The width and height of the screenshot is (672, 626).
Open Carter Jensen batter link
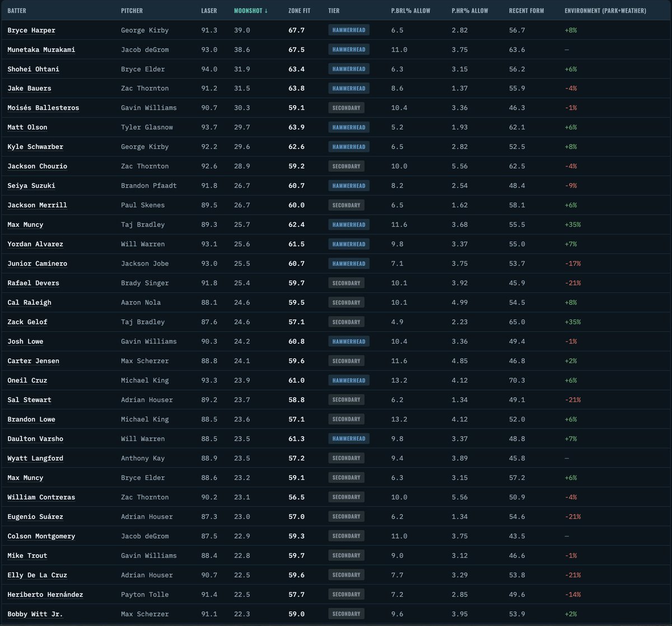pos(33,361)
